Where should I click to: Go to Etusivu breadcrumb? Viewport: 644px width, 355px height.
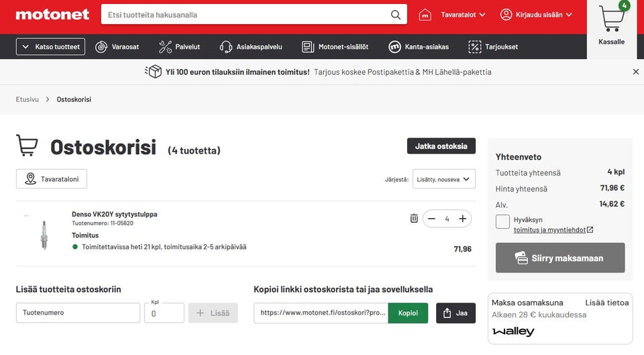point(27,99)
